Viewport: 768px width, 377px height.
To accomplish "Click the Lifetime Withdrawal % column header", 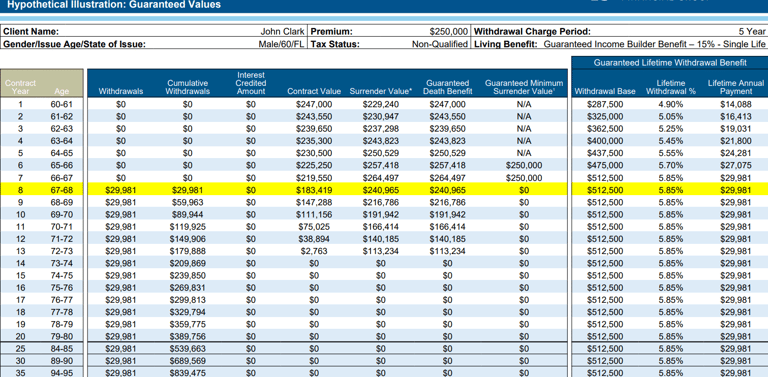I will pos(671,87).
